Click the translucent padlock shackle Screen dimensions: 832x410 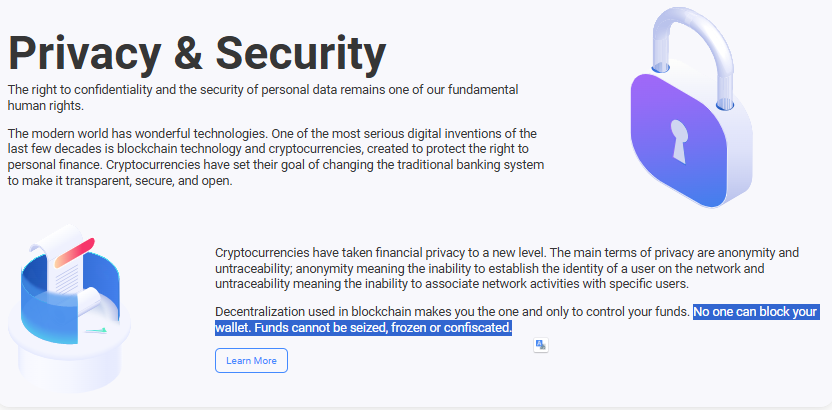click(x=692, y=50)
